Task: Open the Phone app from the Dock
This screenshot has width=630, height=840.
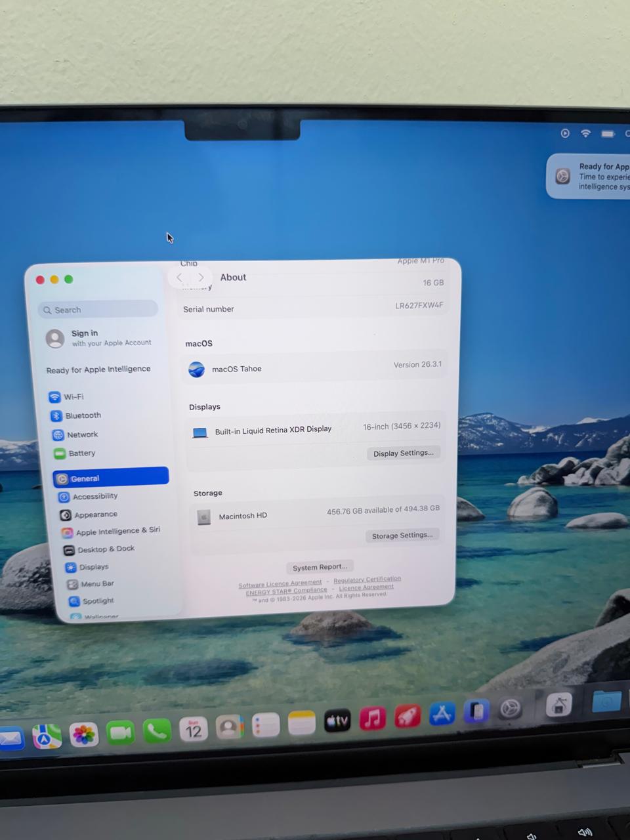Action: coord(157,730)
